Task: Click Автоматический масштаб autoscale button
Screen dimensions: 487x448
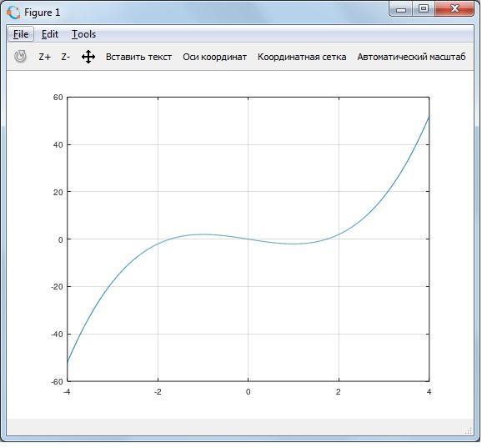Action: click(x=411, y=58)
